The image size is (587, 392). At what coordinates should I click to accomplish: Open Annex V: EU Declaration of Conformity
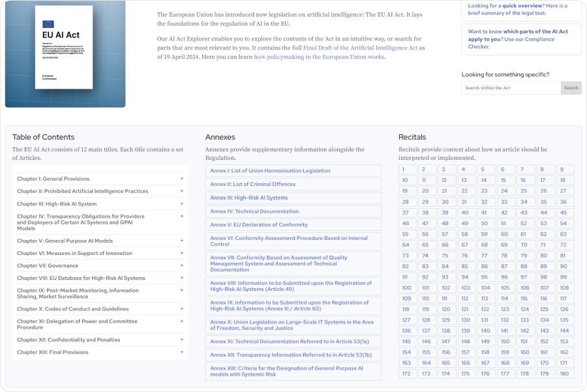pos(293,224)
